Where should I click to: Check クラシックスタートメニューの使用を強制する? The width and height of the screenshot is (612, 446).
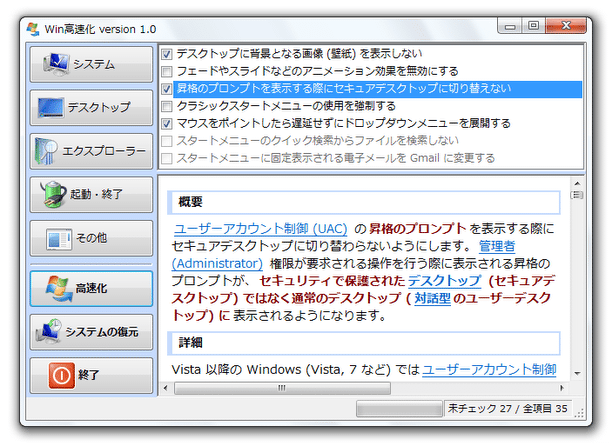(167, 106)
